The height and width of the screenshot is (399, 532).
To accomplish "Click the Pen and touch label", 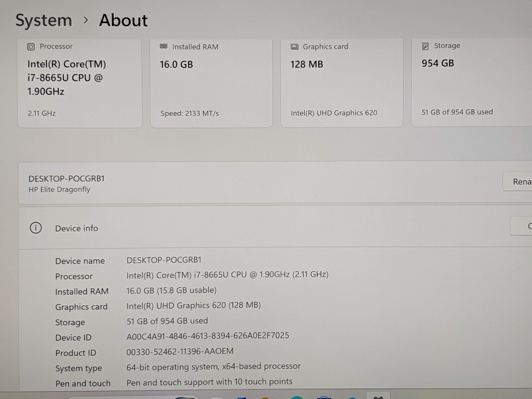I will [x=83, y=383].
